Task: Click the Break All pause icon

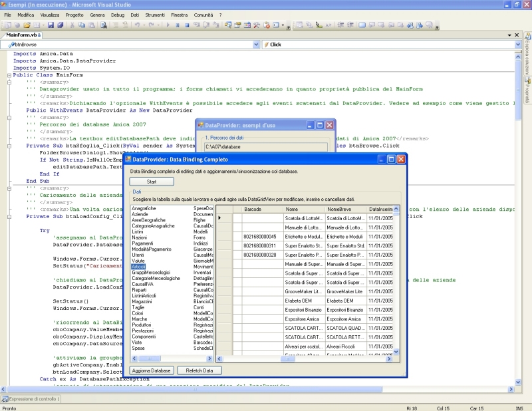Action: pyautogui.click(x=177, y=25)
